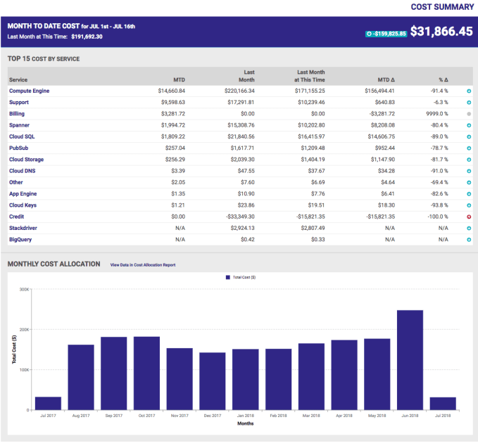This screenshot has width=478, height=448.
Task: Follow View Data in Cost Allocation Report link
Action: click(x=142, y=265)
